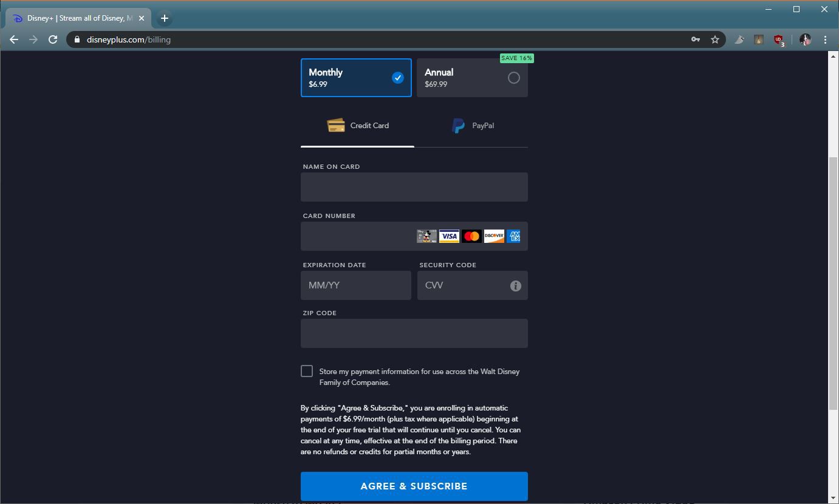Focus the Name on Card field
Image resolution: width=839 pixels, height=504 pixels.
coord(414,187)
